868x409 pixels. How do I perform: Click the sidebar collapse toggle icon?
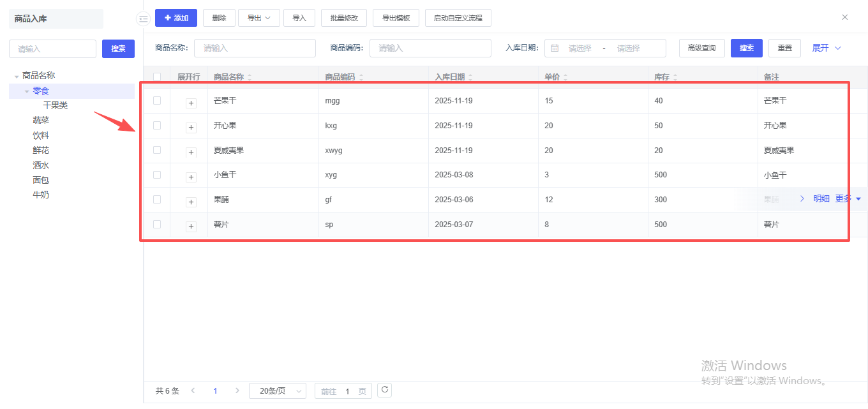143,19
